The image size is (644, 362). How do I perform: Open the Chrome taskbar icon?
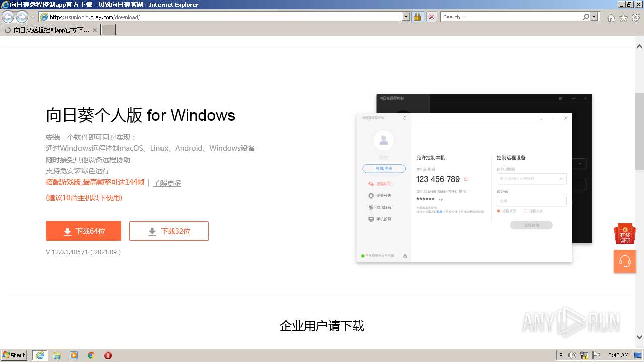(91, 355)
